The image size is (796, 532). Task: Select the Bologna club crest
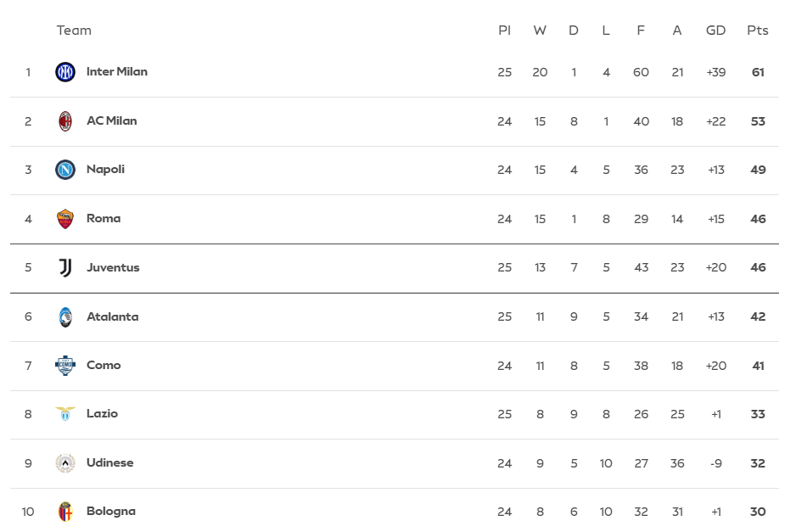point(65,512)
